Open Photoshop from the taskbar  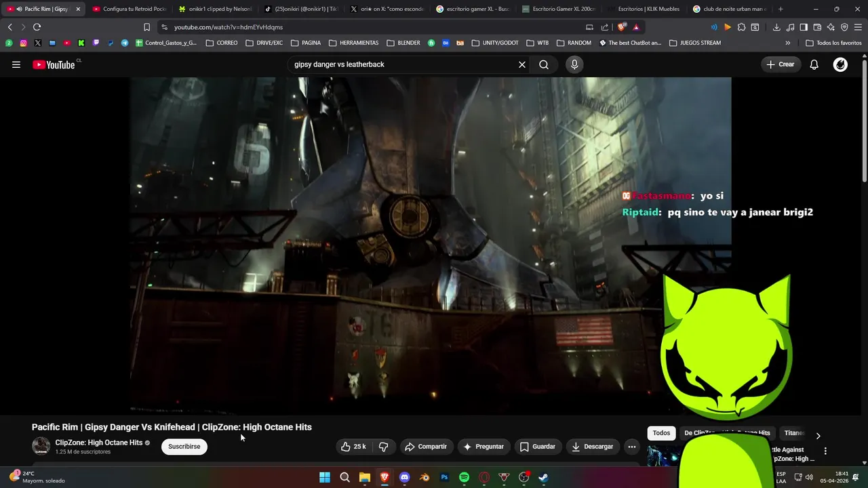click(444, 477)
